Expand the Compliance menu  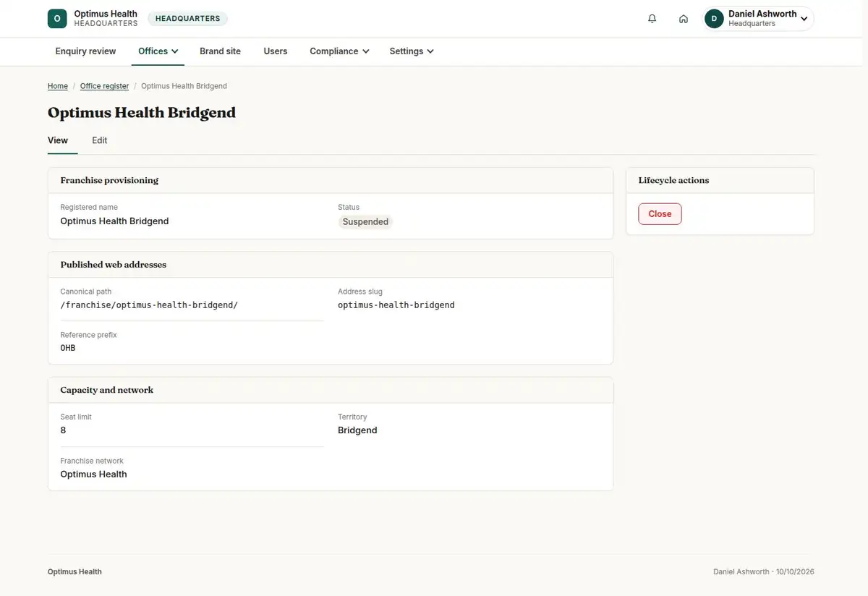[339, 51]
